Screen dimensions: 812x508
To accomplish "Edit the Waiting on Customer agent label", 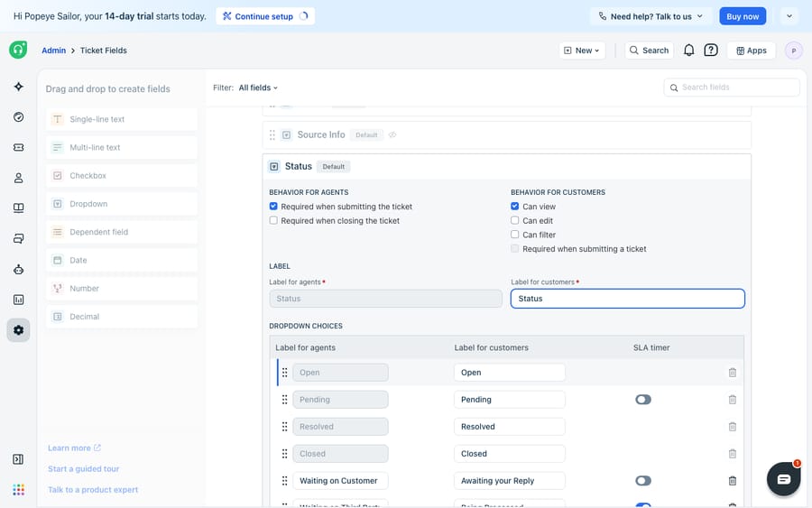I will (x=340, y=481).
